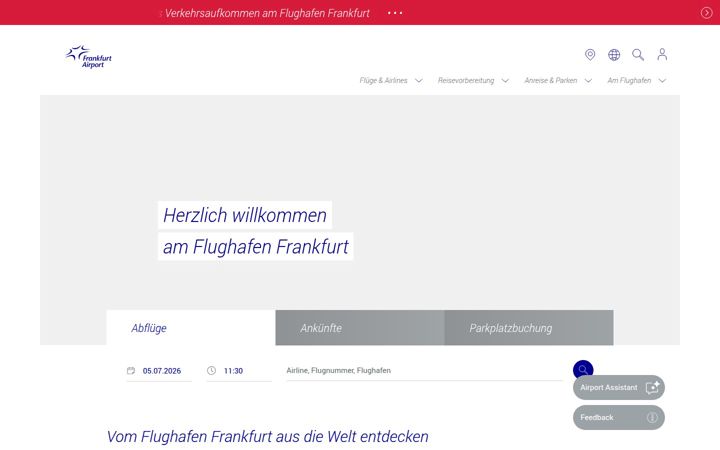The image size is (720, 450).
Task: Click the clock icon next to time
Action: tap(211, 371)
